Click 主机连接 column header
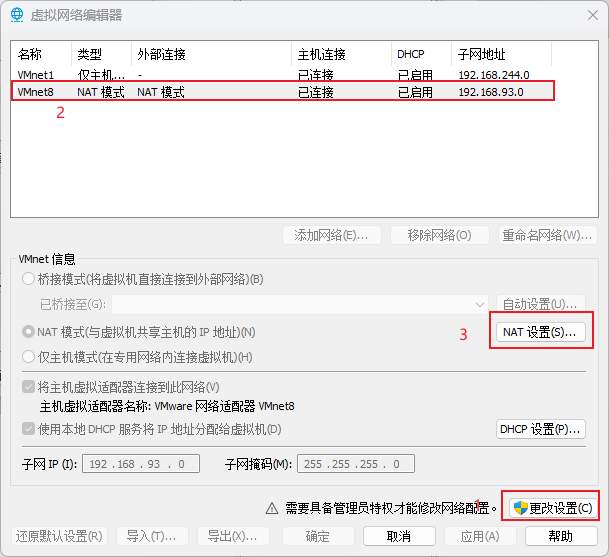This screenshot has height=557, width=609. 341,54
